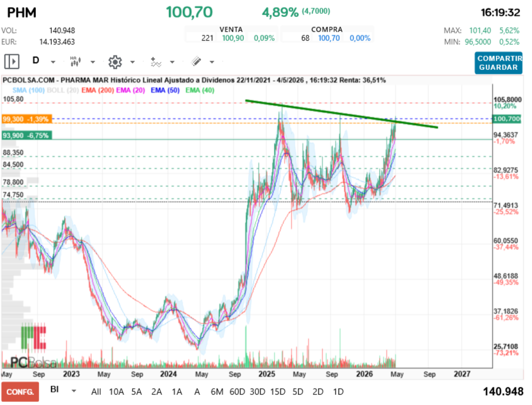Screen dimensions: 532x405
Task: Click the COMPARTIR GUARDAR button
Action: pos(498,63)
